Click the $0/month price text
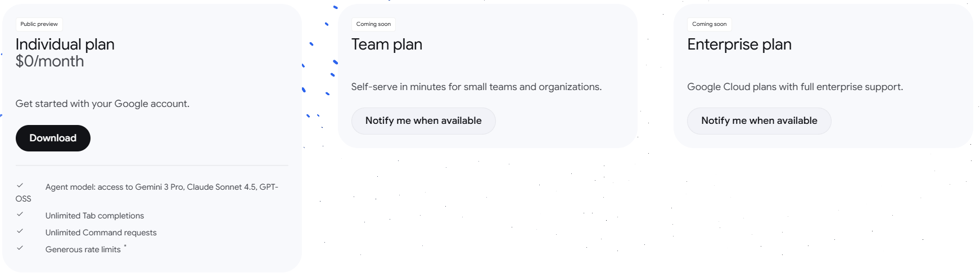The width and height of the screenshot is (980, 277). (49, 61)
